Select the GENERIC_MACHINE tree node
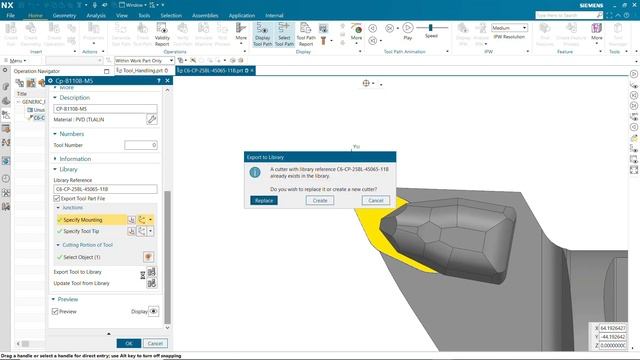640x360 pixels. pyautogui.click(x=33, y=102)
